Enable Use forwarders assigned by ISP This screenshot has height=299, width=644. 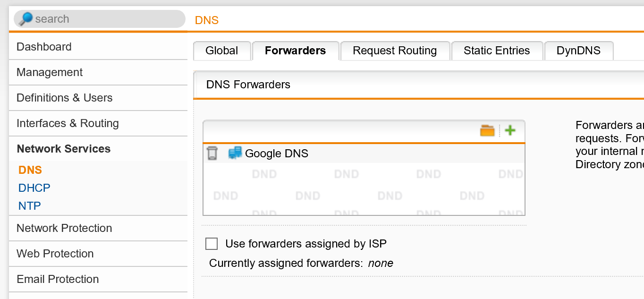[212, 244]
